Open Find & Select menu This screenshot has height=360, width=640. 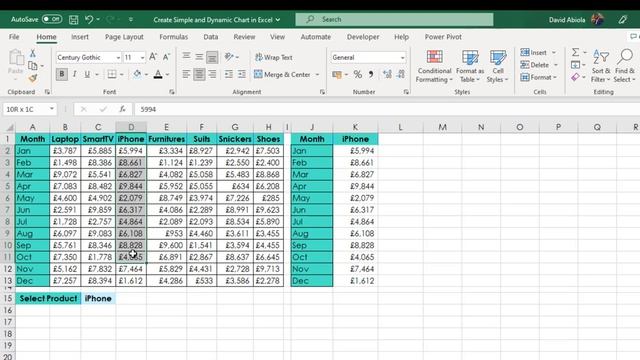[x=624, y=66]
